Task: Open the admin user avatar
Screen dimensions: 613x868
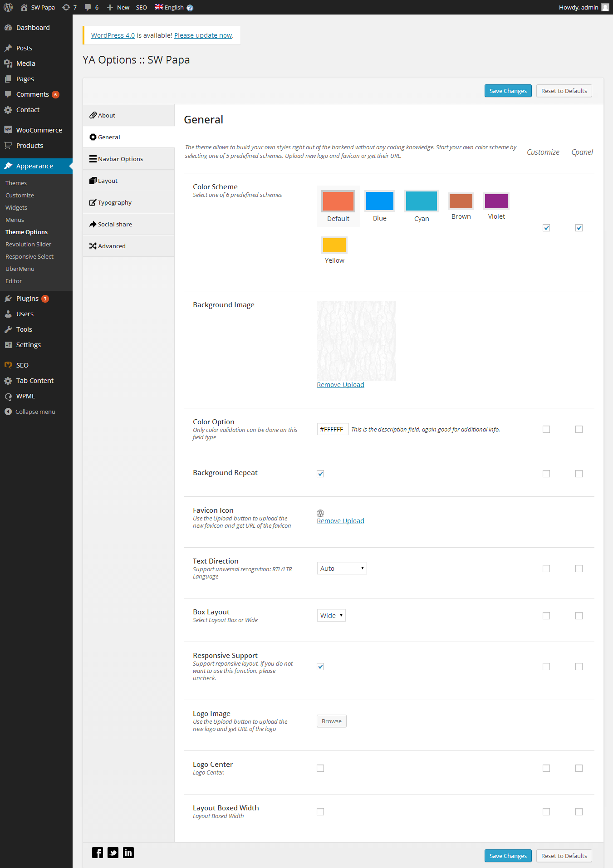Action: (x=605, y=7)
